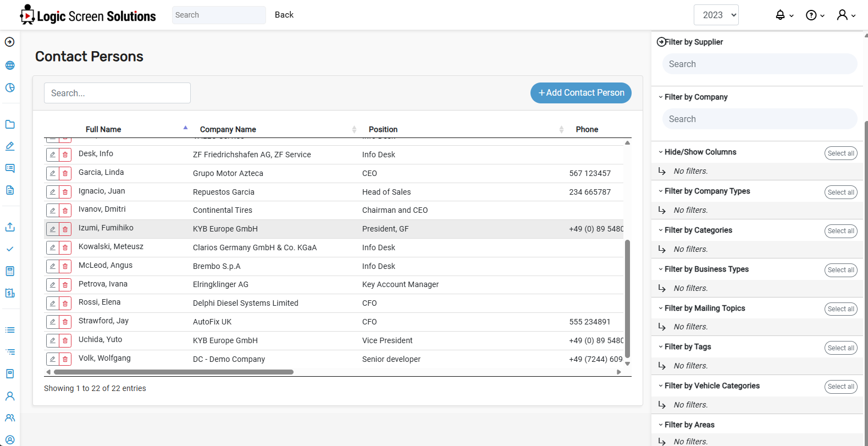Click the Brembo S.p.A company cell
The width and height of the screenshot is (868, 446).
tap(217, 266)
